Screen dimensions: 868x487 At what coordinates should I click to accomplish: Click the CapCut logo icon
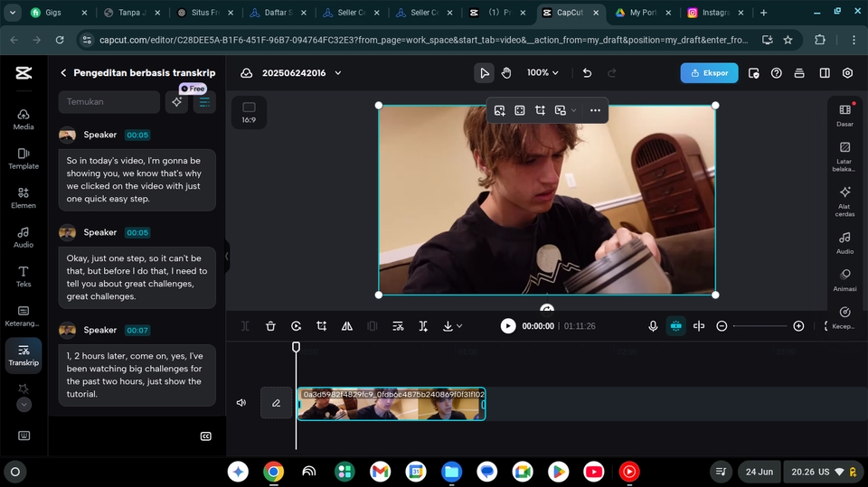(24, 72)
